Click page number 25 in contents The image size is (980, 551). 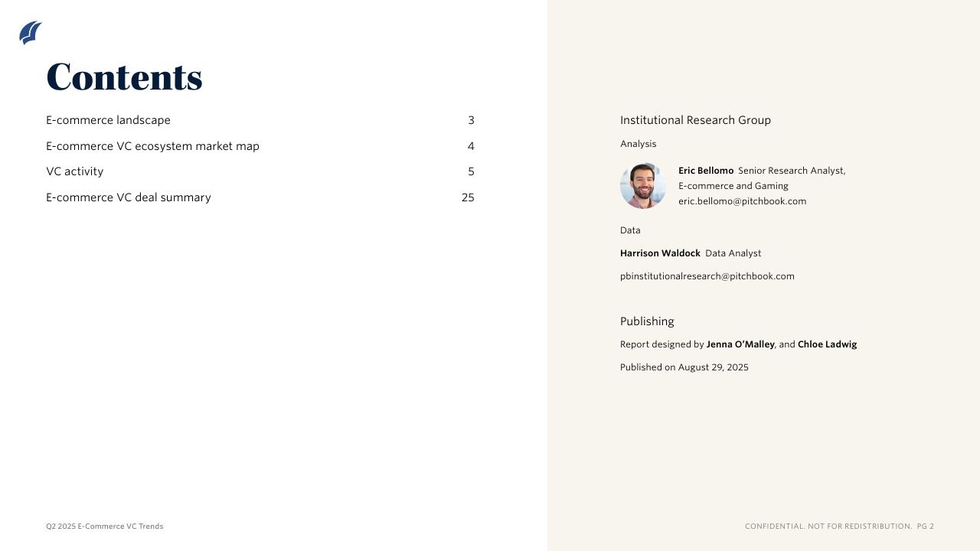pos(468,197)
